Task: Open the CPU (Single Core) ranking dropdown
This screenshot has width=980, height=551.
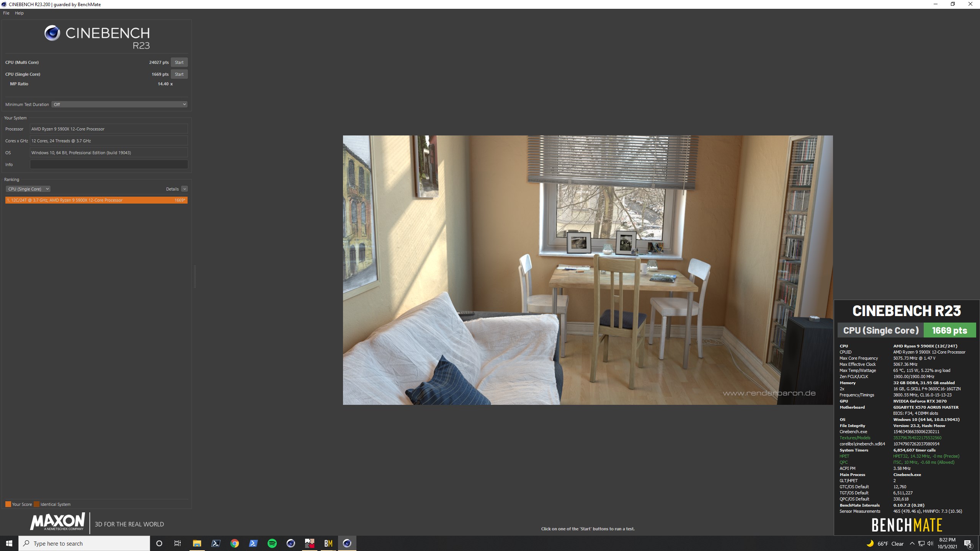Action: tap(28, 189)
